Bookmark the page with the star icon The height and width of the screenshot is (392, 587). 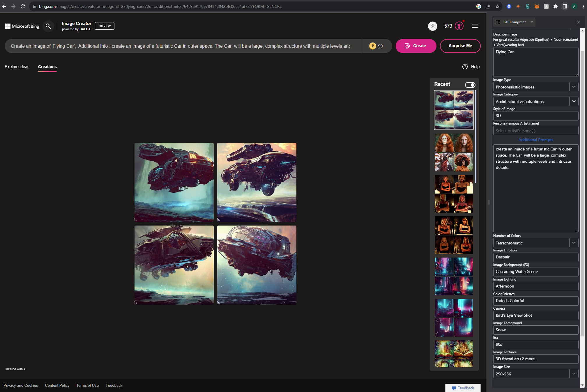[497, 6]
